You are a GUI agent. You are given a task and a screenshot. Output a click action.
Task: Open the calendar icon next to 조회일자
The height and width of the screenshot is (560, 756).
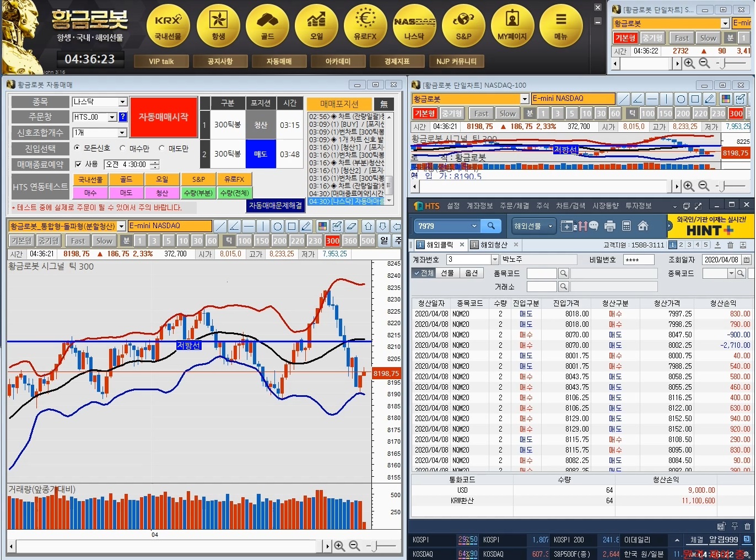pos(747,260)
